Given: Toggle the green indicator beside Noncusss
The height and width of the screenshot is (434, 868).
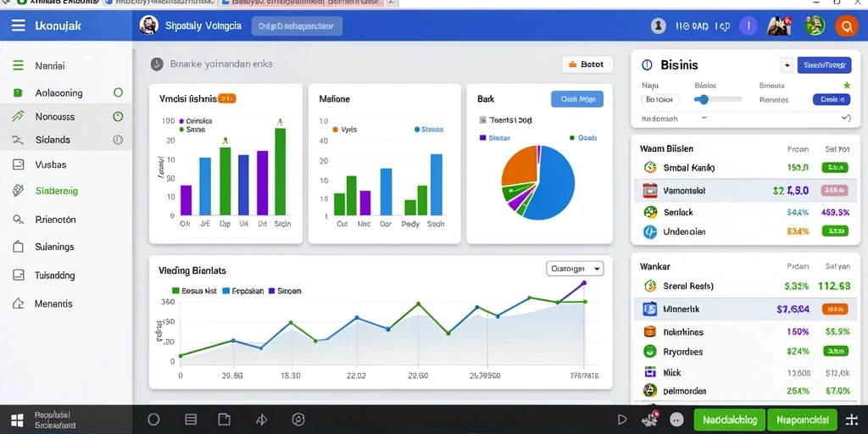Looking at the screenshot, I should tap(118, 116).
